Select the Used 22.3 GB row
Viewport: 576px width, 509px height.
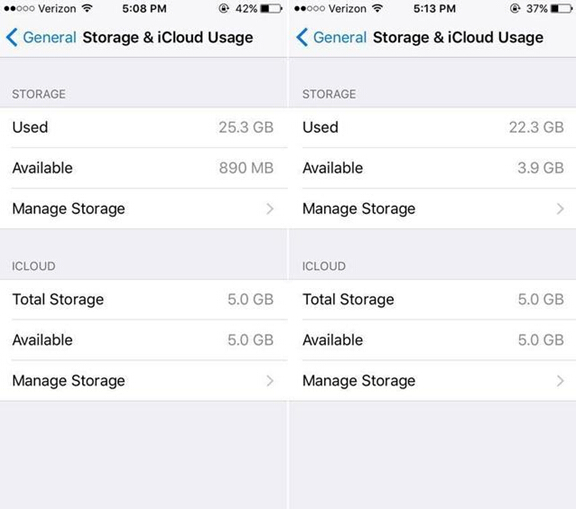(x=433, y=127)
